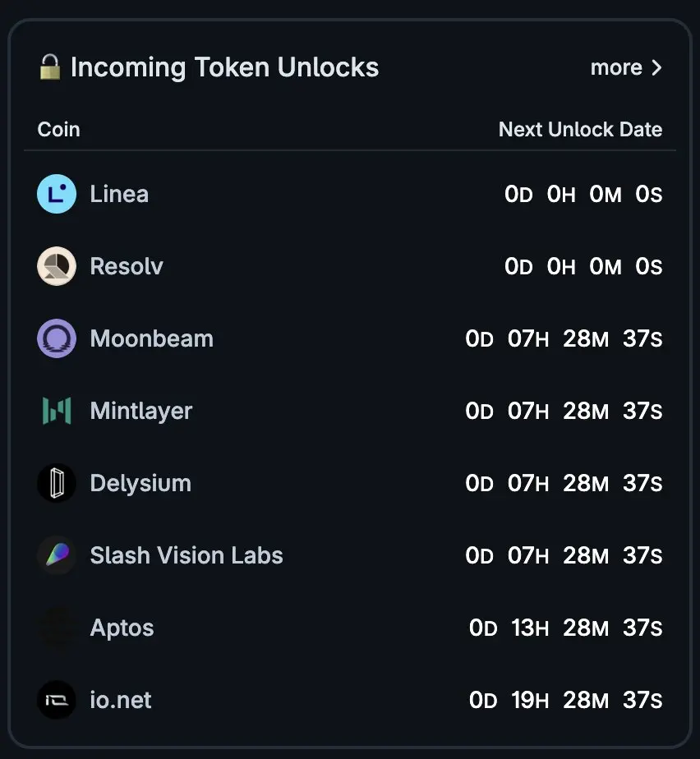Open the io.net coin name link
Image resolution: width=700 pixels, height=759 pixels.
121,701
